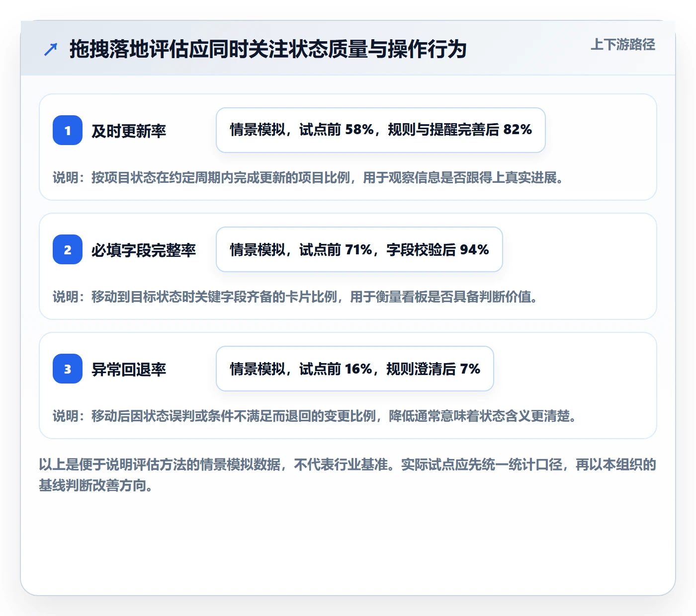Click the heading 拖拽落地评估应同时关注状态质量与操作行为
696x616 pixels.
click(268, 49)
